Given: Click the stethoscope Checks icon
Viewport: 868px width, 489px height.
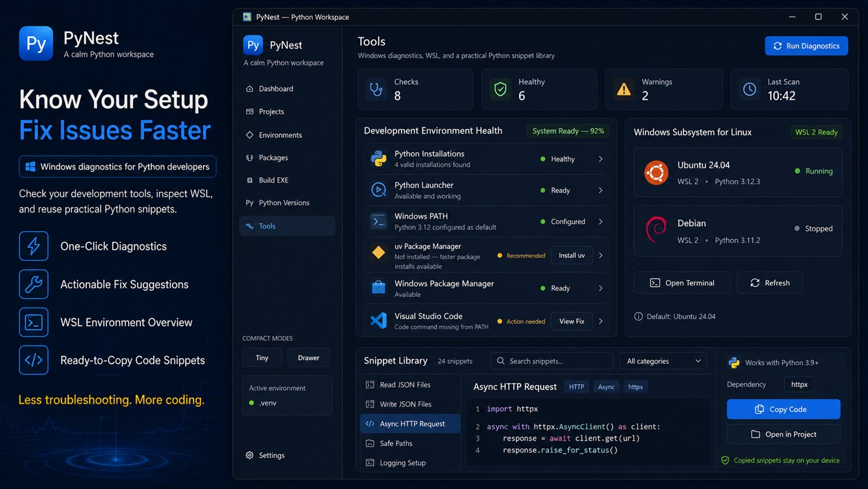Looking at the screenshot, I should (x=376, y=89).
